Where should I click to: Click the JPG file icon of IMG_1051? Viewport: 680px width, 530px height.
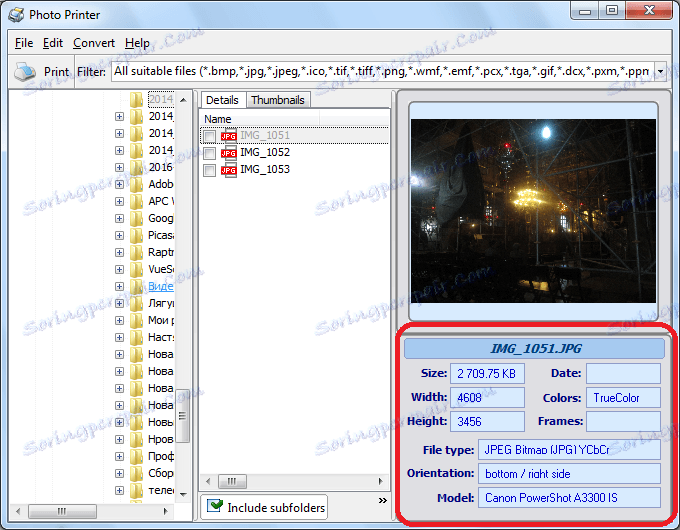click(229, 136)
